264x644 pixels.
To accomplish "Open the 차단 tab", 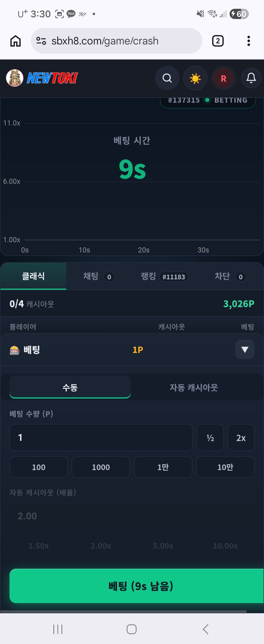I will [230, 276].
